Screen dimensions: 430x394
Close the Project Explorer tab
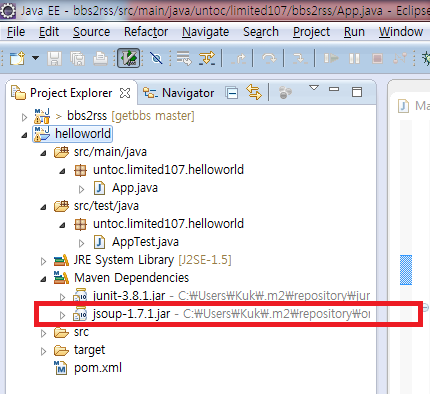(x=125, y=93)
